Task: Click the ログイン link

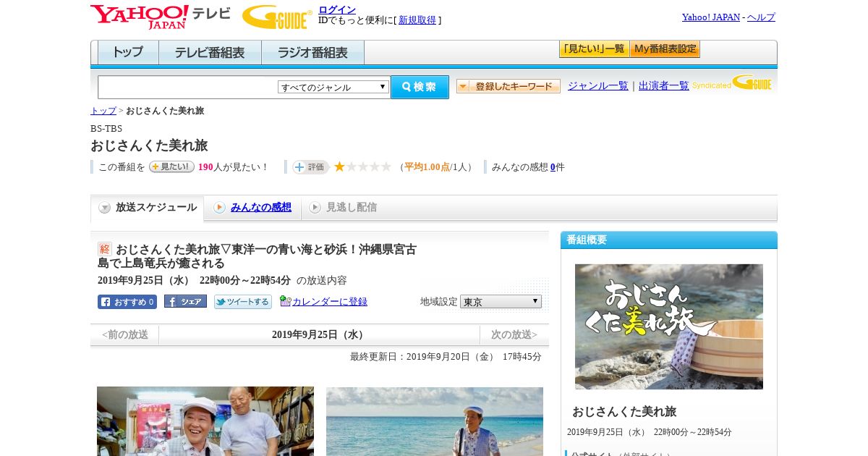Action: (337, 9)
